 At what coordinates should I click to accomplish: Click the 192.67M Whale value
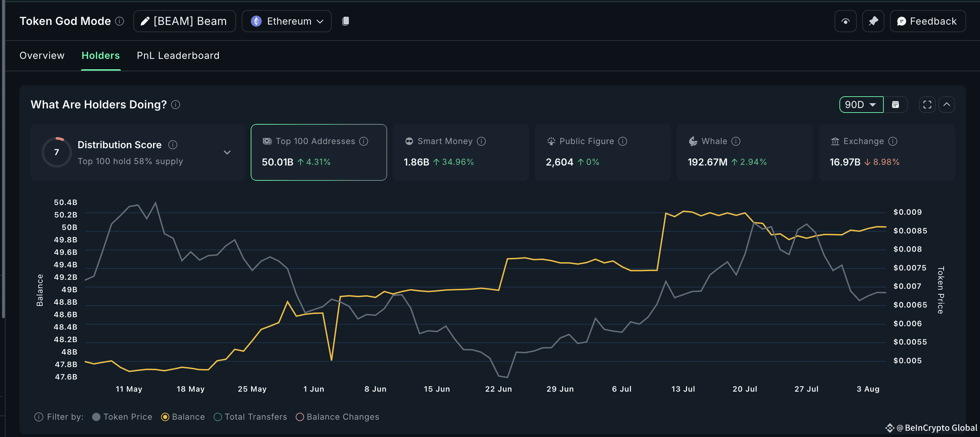click(x=707, y=162)
